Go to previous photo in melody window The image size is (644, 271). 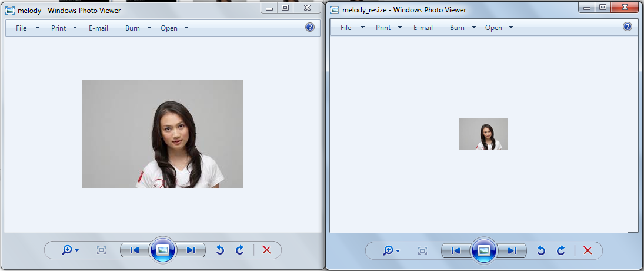[135, 250]
